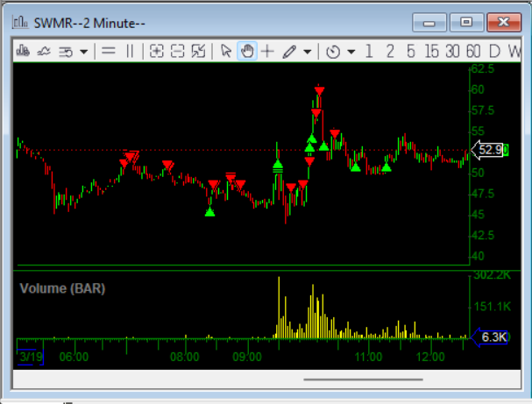532x404 pixels.
Task: Click the 08:00 time axis label
Action: point(184,357)
